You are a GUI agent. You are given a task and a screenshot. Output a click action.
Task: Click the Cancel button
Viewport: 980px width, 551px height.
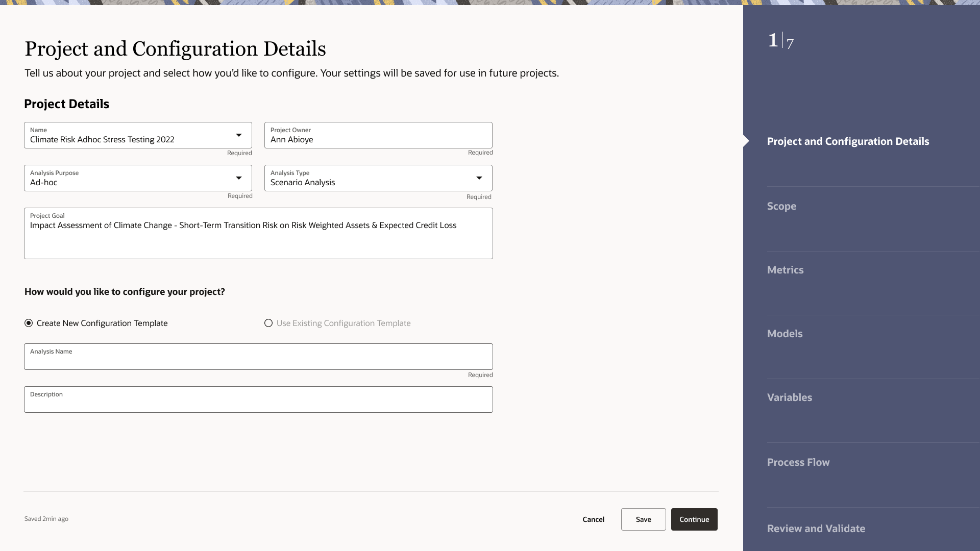(593, 519)
